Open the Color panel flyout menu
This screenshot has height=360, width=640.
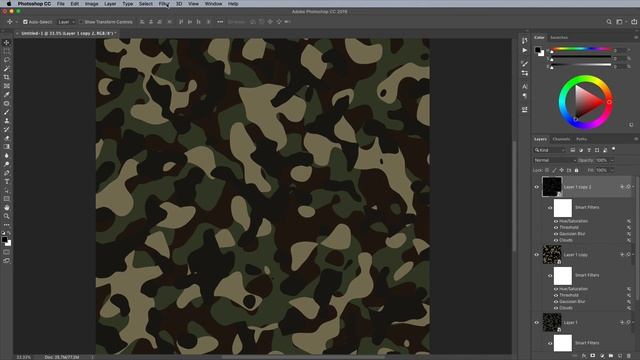click(x=636, y=38)
